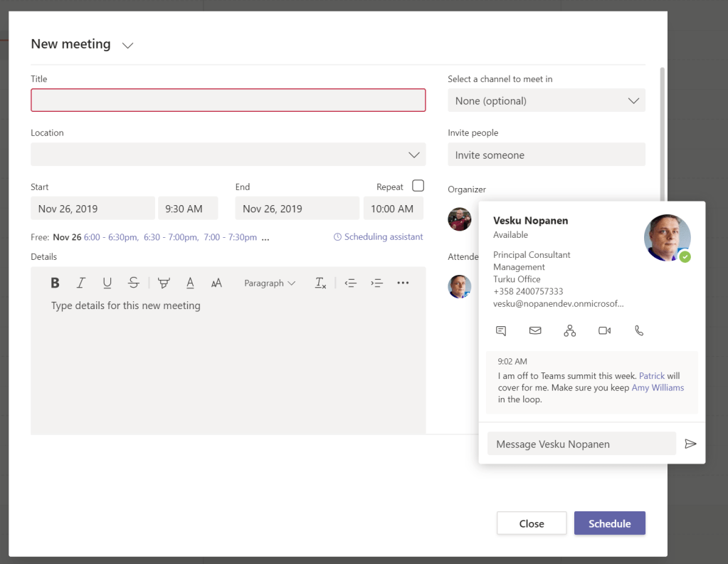Click the Bold formatting icon
Viewport: 728px width, 564px height.
(x=55, y=283)
